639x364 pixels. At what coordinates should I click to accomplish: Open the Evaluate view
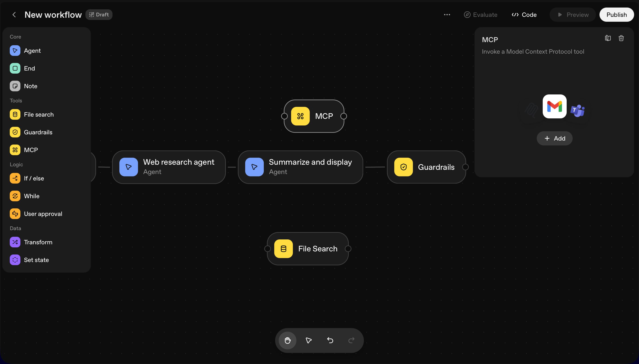pyautogui.click(x=480, y=15)
